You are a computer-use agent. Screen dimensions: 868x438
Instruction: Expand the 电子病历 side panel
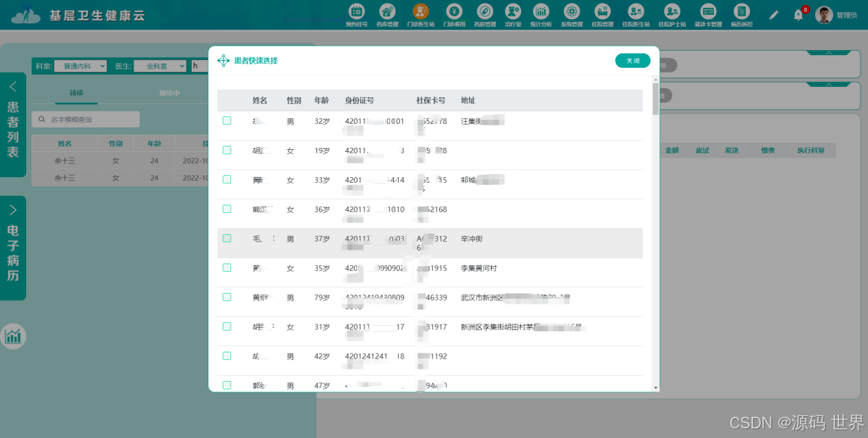(13, 210)
